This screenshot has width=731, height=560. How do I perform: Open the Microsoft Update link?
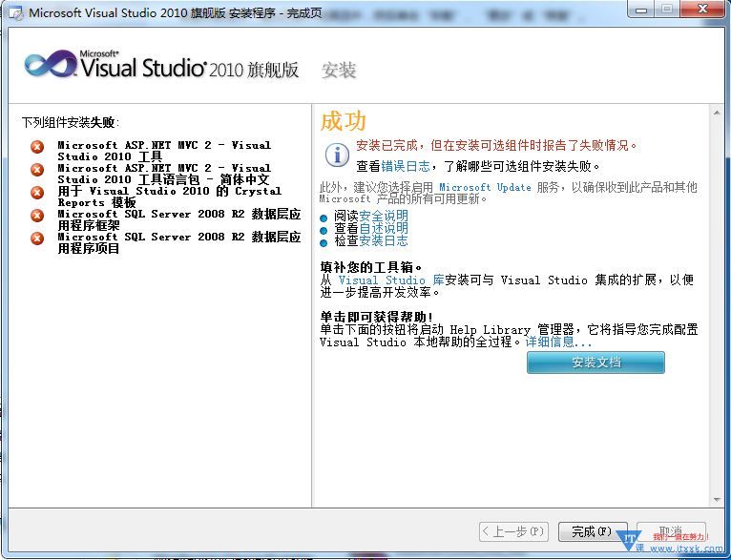coord(485,187)
